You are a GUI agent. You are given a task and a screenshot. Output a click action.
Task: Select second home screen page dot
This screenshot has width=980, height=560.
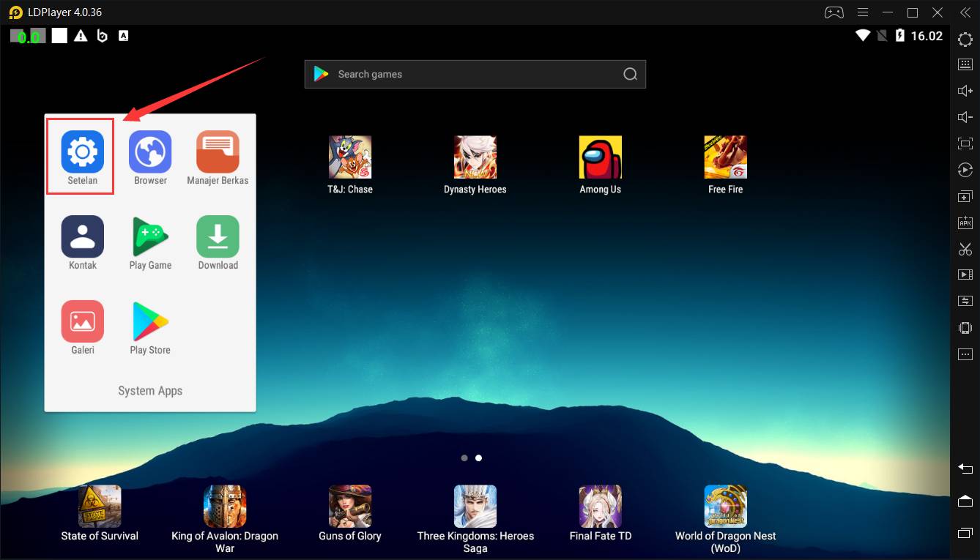(478, 458)
